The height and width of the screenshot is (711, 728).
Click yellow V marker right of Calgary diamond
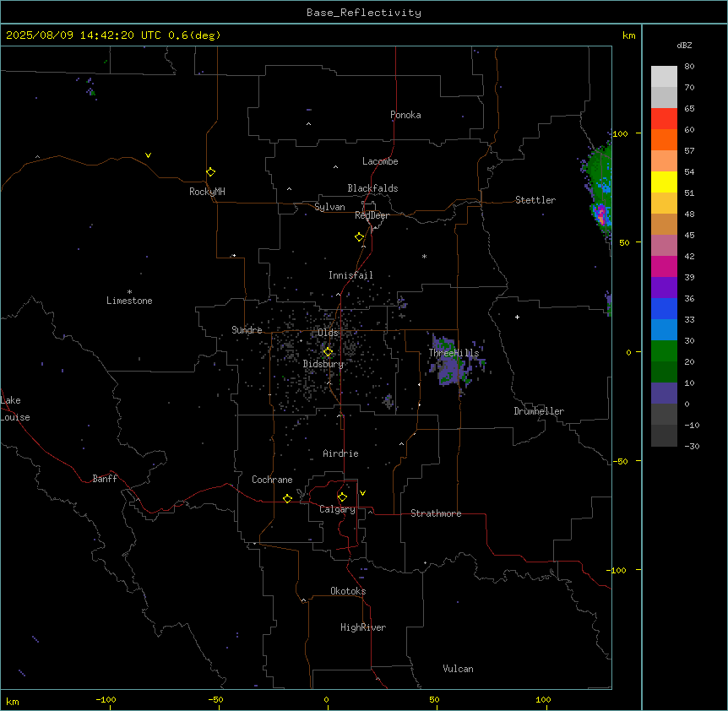click(362, 493)
